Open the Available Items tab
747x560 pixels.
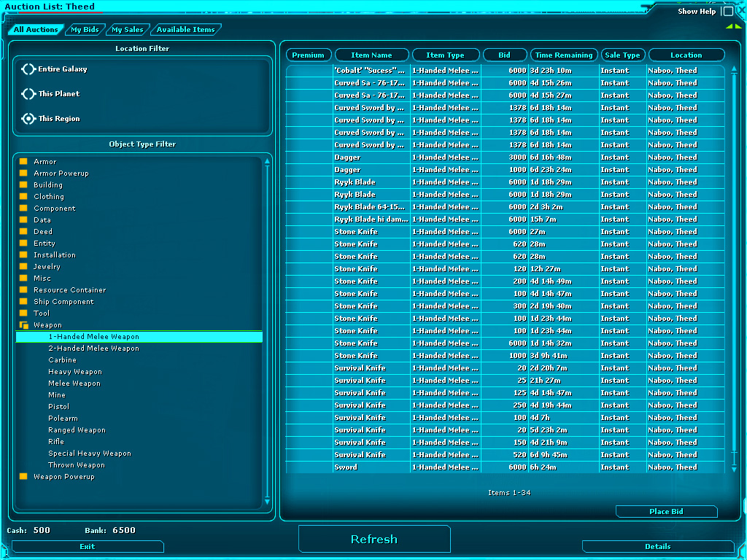pyautogui.click(x=185, y=30)
